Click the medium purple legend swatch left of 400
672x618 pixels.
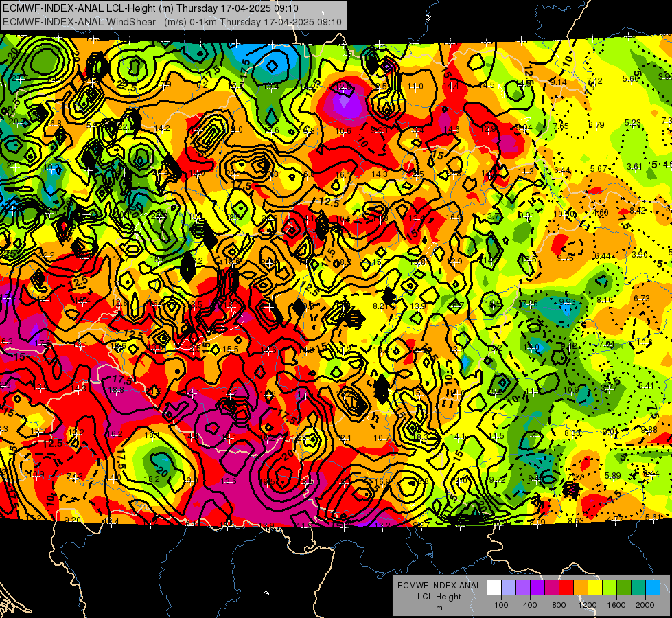click(523, 587)
